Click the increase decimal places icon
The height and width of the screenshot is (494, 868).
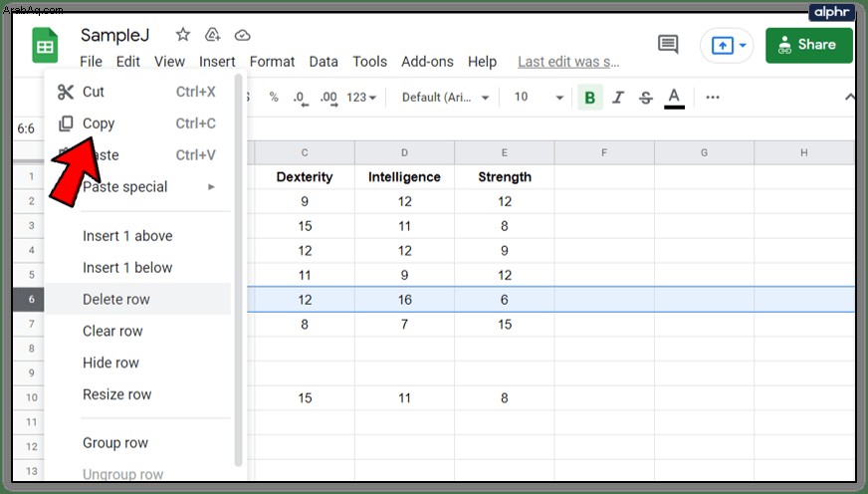click(x=328, y=98)
